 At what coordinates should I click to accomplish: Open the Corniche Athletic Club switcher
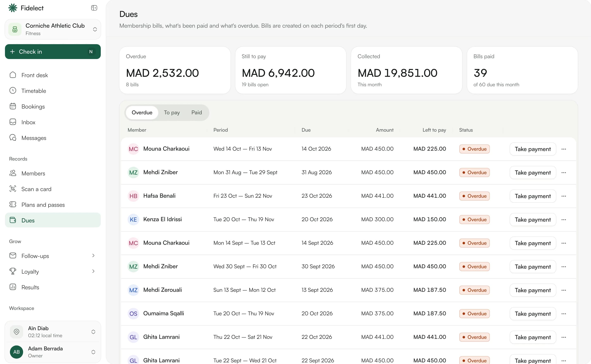pos(53,29)
